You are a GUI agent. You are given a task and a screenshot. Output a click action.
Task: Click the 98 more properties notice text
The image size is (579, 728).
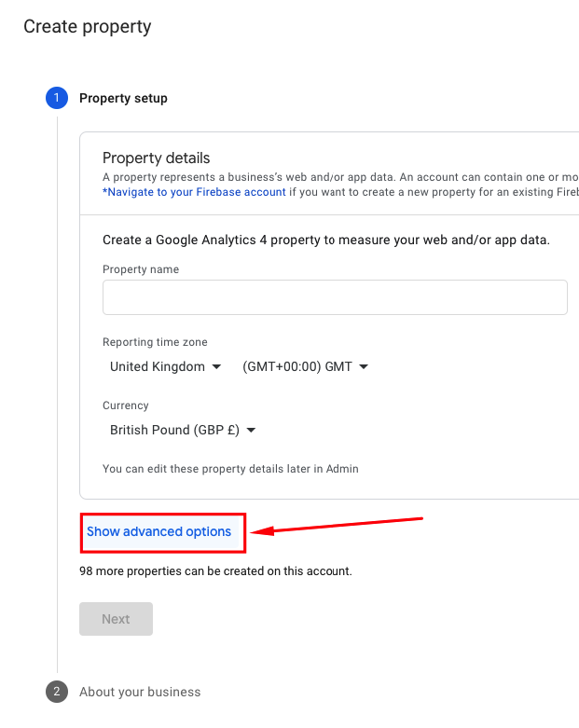click(215, 570)
